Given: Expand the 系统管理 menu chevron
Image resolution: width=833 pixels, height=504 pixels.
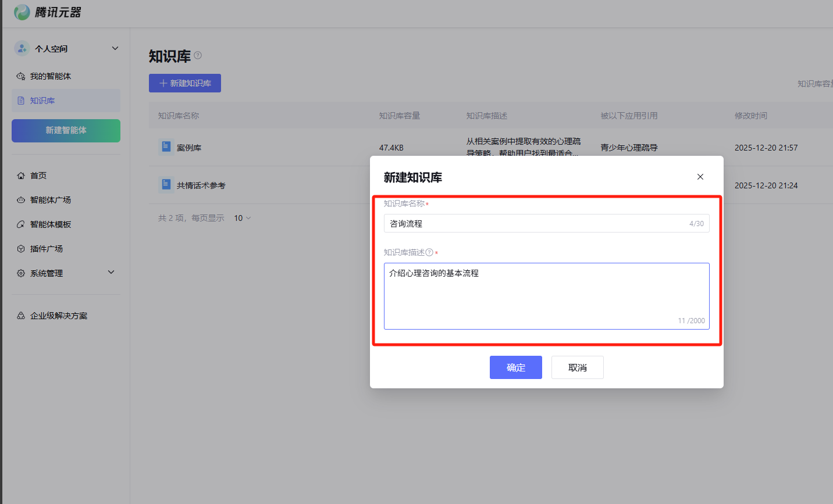Looking at the screenshot, I should click(111, 273).
